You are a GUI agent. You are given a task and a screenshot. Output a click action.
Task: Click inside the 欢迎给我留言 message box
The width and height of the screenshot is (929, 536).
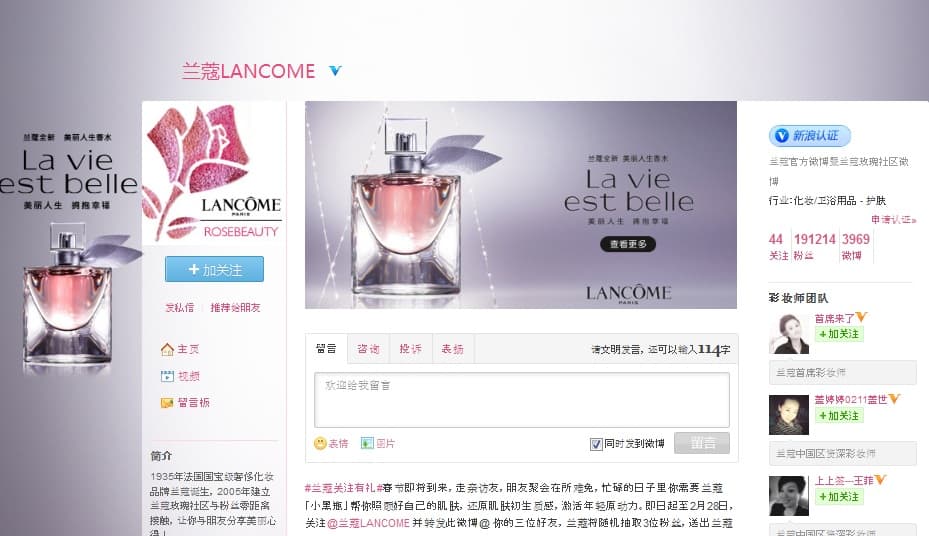tap(522, 400)
